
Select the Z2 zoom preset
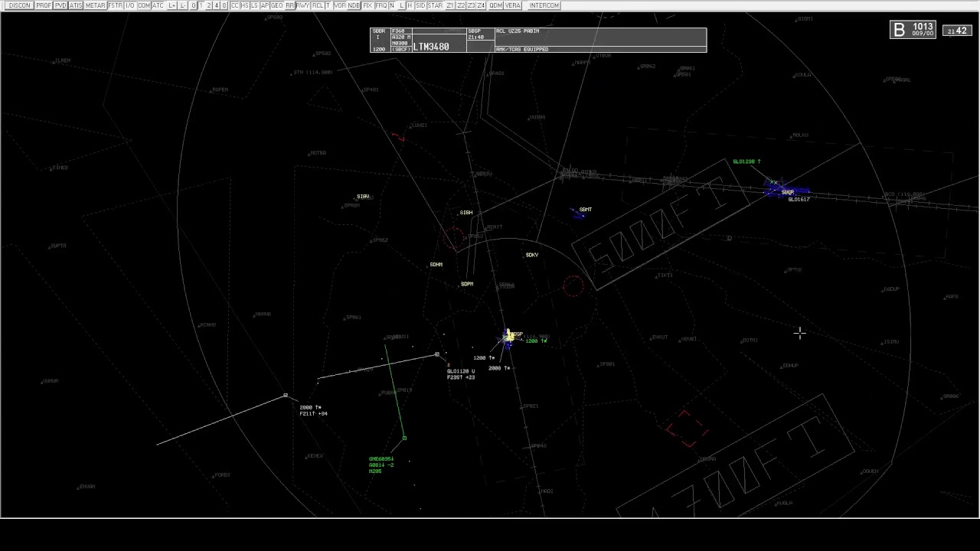pyautogui.click(x=461, y=5)
